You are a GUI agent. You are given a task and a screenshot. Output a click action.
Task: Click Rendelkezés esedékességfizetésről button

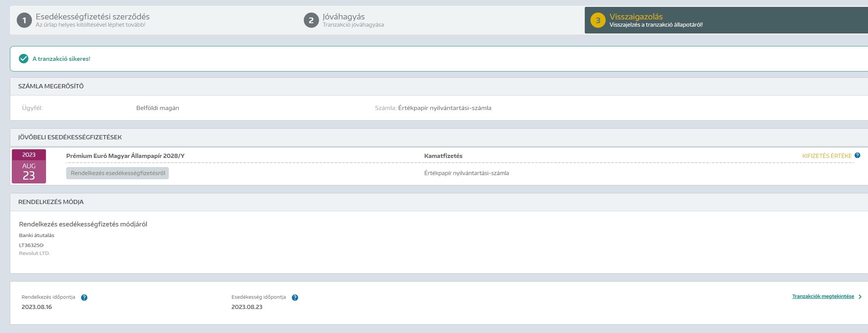tap(117, 173)
